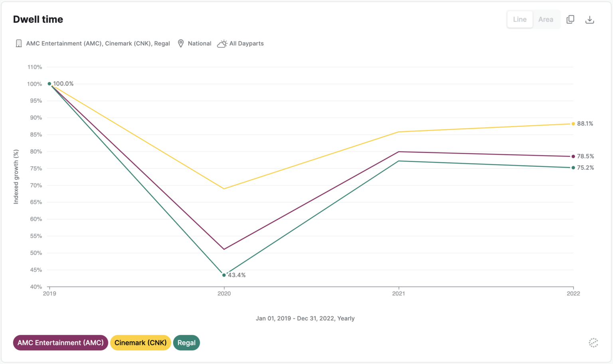The height and width of the screenshot is (364, 613).
Task: Click the dotted circle icon at bottom right
Action: point(593,342)
